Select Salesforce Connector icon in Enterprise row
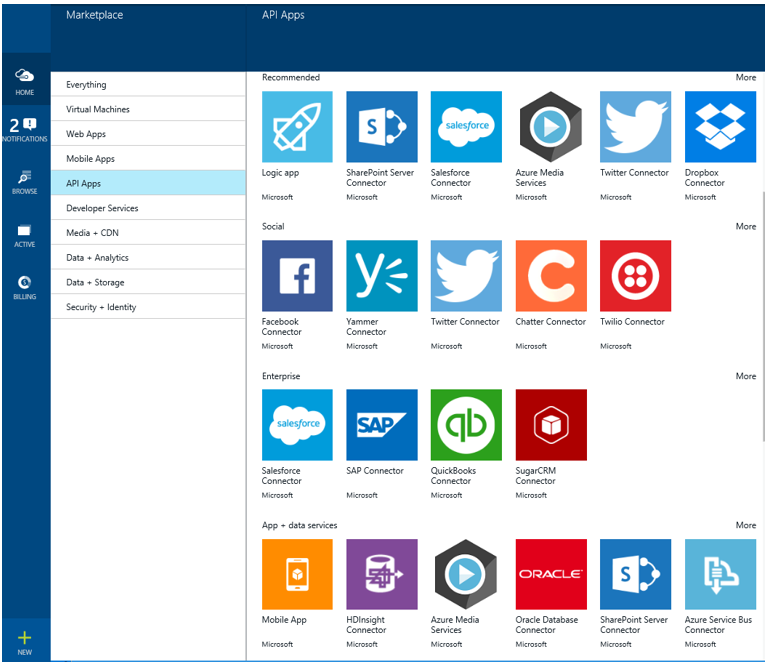Viewport: 765px width, 665px height. [297, 424]
